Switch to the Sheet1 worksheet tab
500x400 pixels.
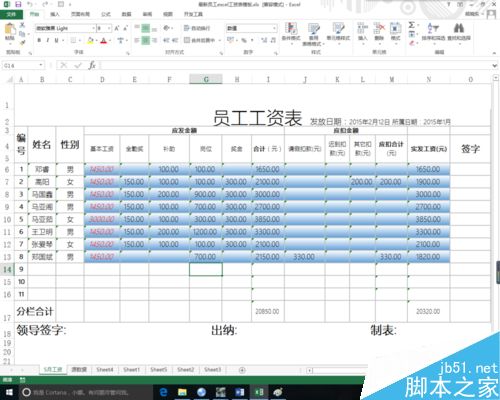point(131,370)
